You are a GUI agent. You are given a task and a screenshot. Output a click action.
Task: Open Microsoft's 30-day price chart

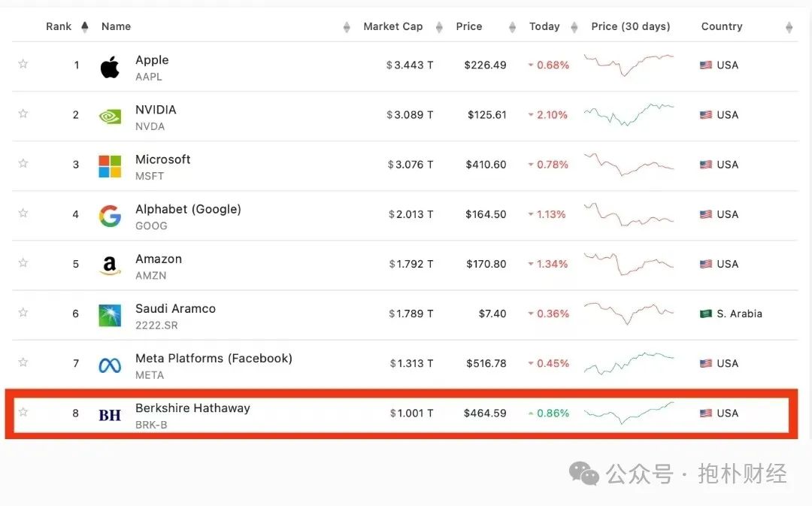[629, 164]
